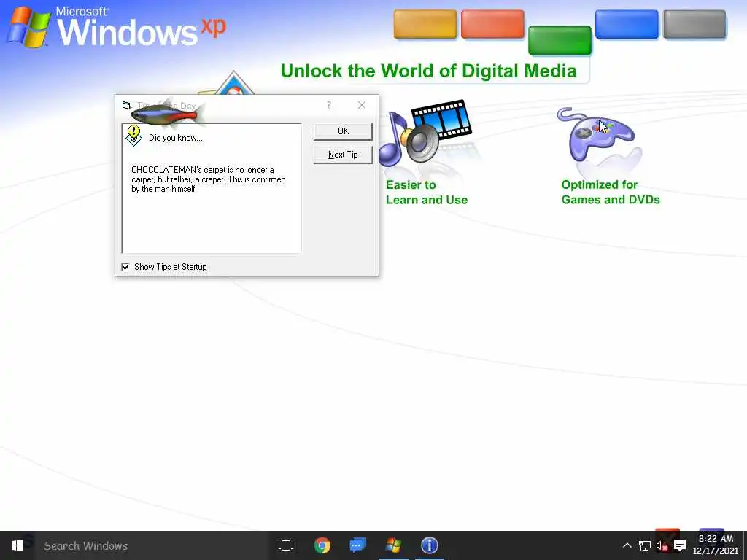Click the red tab at top

click(492, 24)
